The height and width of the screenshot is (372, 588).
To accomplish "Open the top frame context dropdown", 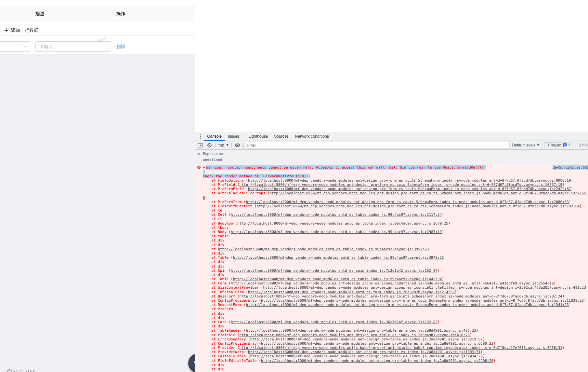I will (x=223, y=145).
